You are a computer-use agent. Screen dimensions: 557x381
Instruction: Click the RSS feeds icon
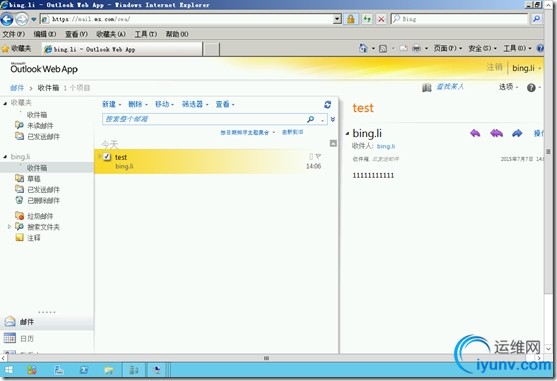383,48
